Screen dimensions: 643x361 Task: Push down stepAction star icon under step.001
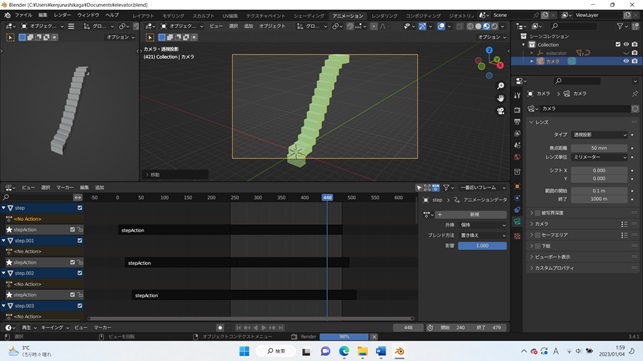[9, 262]
